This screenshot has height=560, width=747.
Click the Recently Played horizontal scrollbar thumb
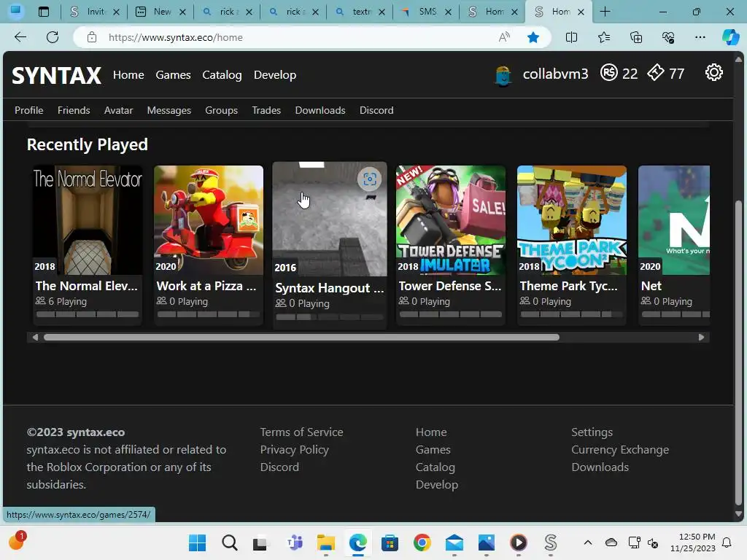301,337
